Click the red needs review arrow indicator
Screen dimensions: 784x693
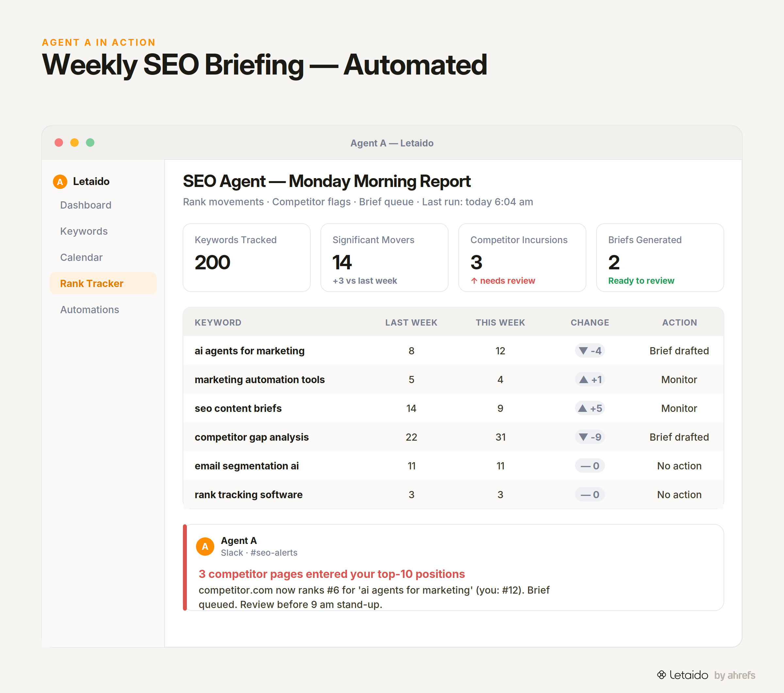474,281
